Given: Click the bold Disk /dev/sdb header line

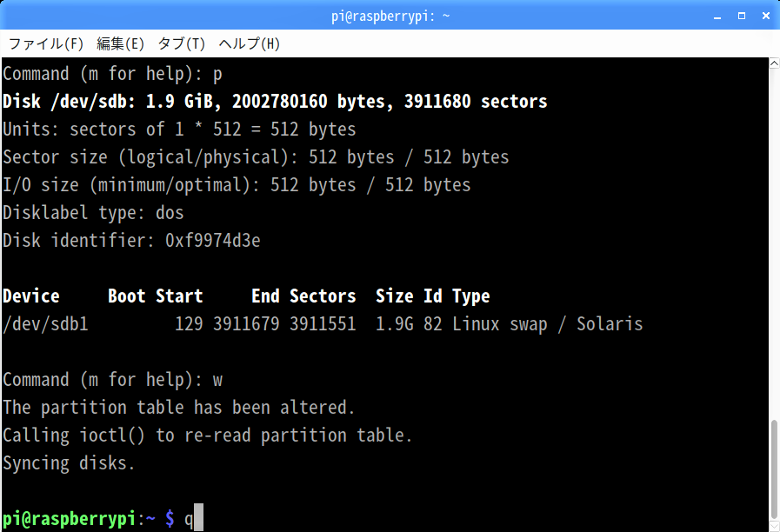Looking at the screenshot, I should pyautogui.click(x=275, y=102).
